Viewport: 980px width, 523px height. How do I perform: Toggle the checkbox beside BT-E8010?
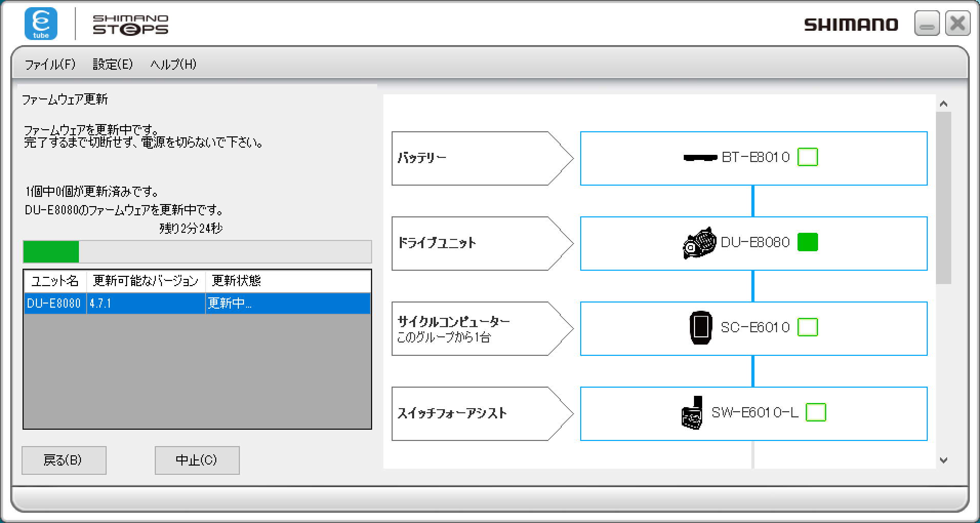click(x=807, y=157)
